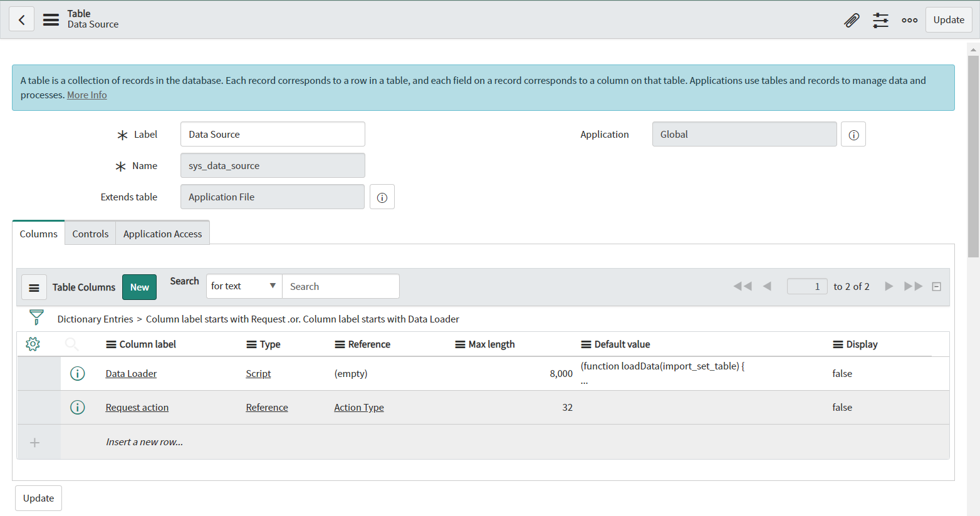The image size is (980, 516).
Task: Go to the first page of columns
Action: coord(743,286)
